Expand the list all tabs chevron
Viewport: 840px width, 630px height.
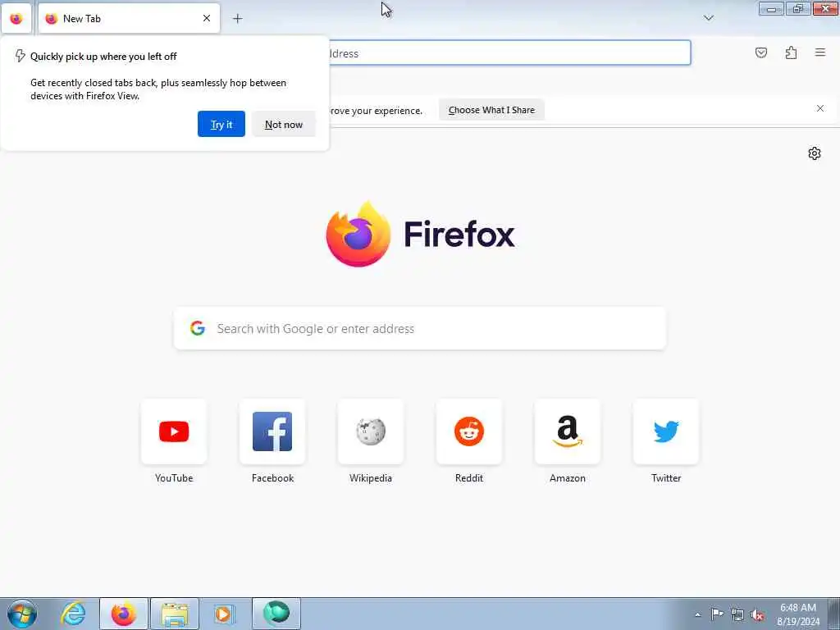[x=708, y=18]
